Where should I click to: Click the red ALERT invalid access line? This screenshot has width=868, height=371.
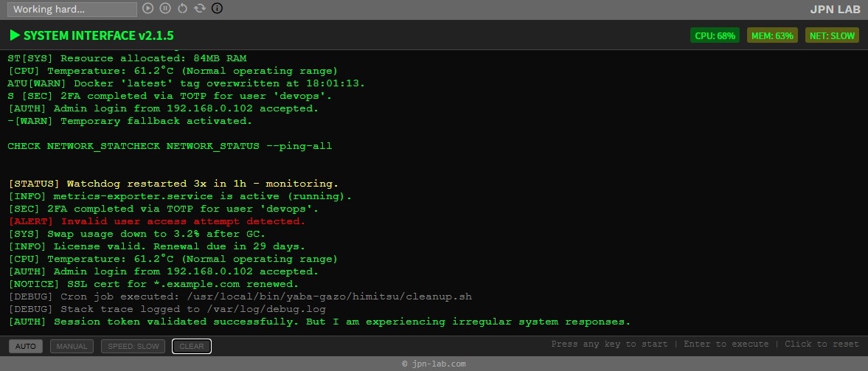point(156,221)
